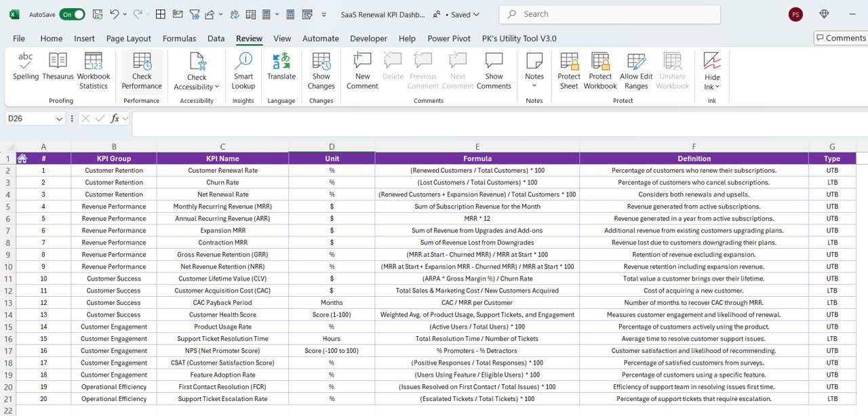Toggle the AutoSave switch

(x=72, y=14)
